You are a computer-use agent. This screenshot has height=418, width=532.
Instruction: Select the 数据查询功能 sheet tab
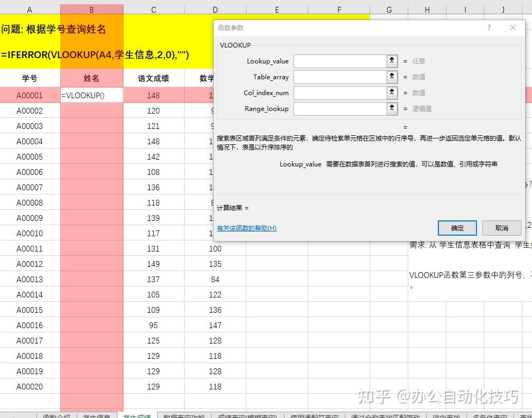[x=182, y=415]
